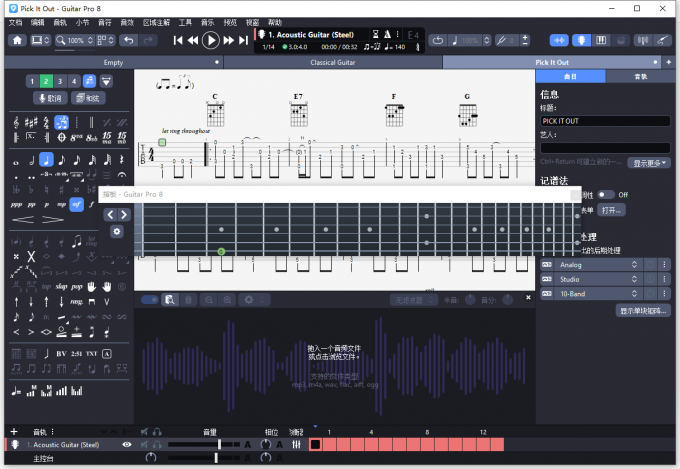The height and width of the screenshot is (469, 680).
Task: Select the eighth note duration
Action: (x=62, y=161)
